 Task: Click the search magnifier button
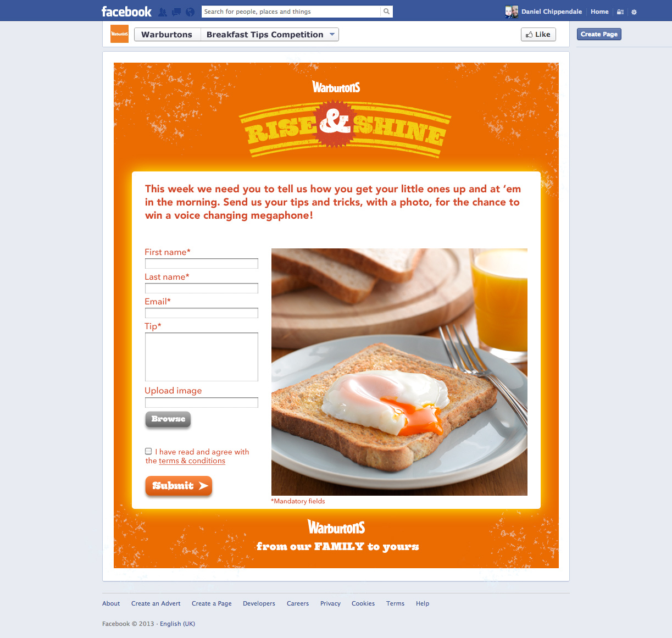click(x=386, y=12)
